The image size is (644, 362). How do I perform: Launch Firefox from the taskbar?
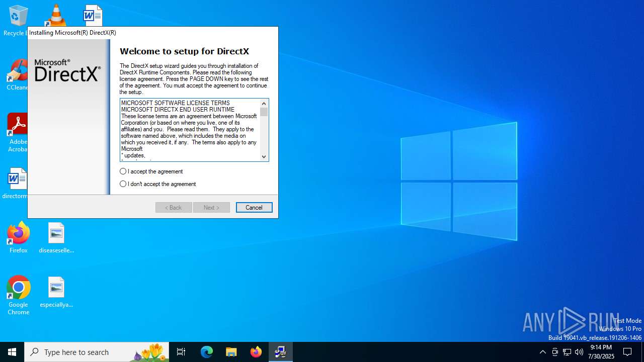coord(256,352)
